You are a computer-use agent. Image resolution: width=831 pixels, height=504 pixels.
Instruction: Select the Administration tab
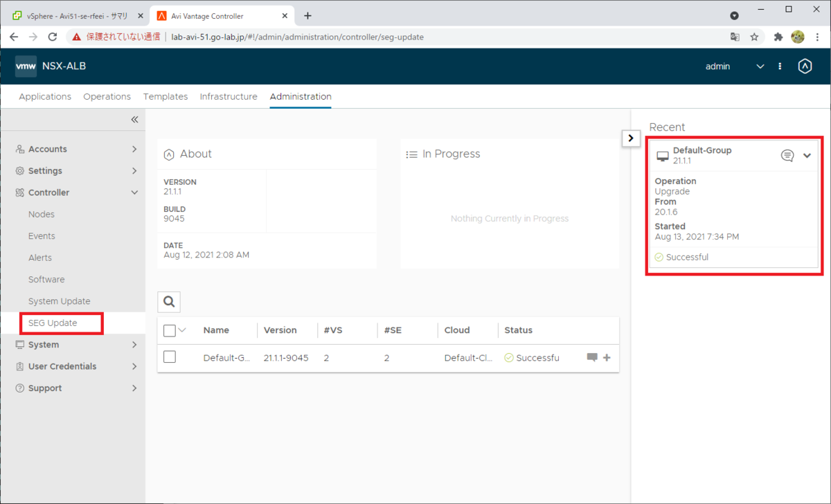coord(301,96)
